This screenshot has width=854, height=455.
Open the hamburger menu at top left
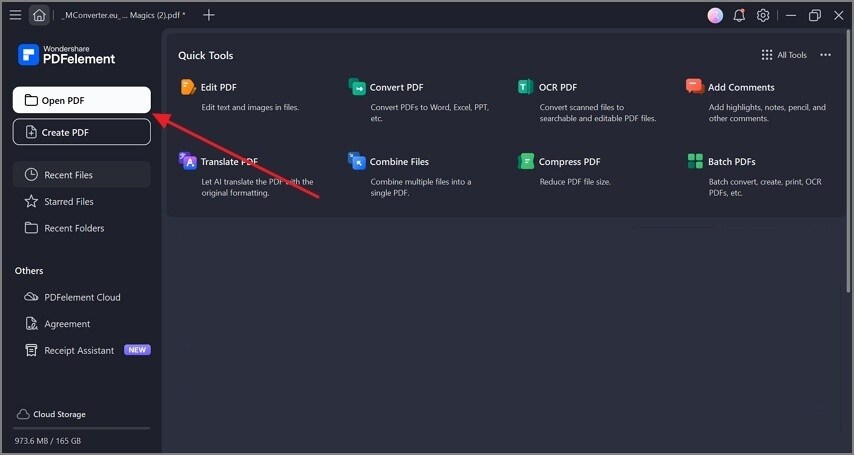15,15
